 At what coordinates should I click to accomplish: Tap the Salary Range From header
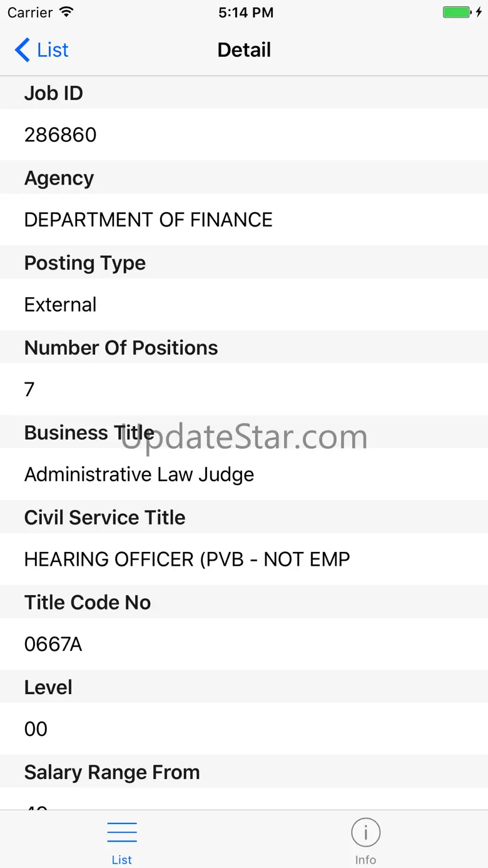click(x=112, y=772)
